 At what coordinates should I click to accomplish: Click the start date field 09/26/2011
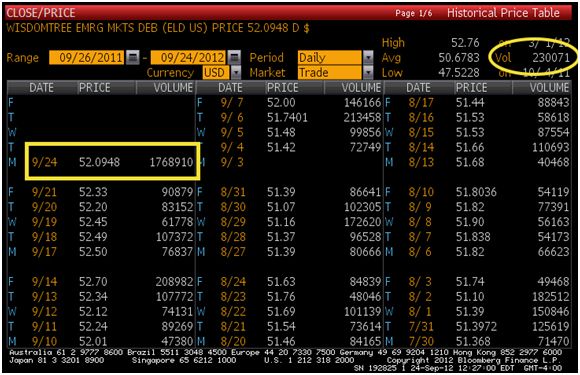point(87,57)
